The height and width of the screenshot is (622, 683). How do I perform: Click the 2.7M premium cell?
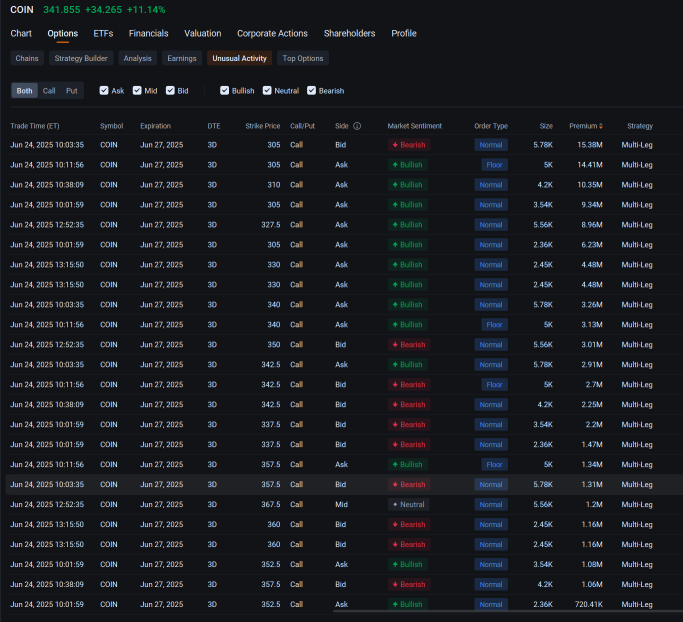pos(594,385)
